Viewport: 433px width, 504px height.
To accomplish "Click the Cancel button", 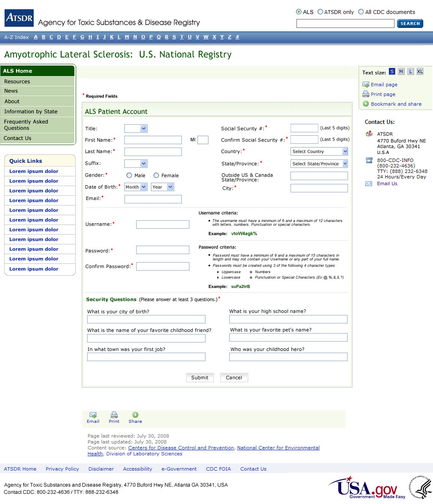I will coord(234,378).
